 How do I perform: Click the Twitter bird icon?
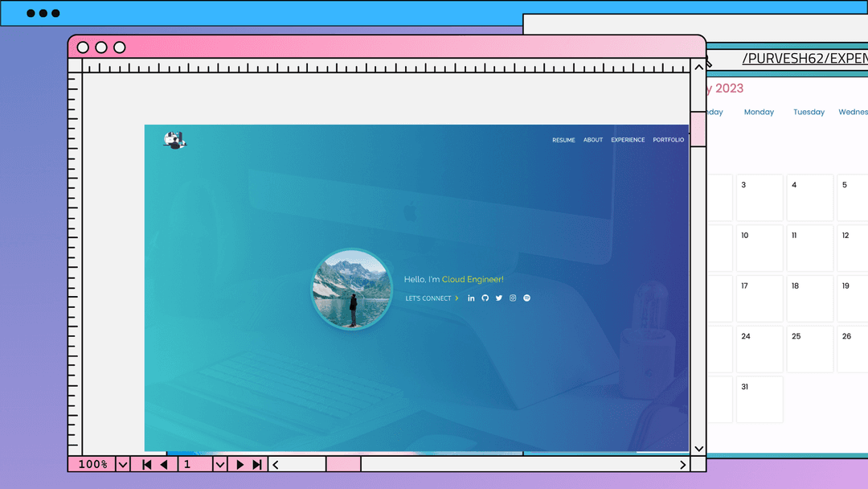pos(498,298)
